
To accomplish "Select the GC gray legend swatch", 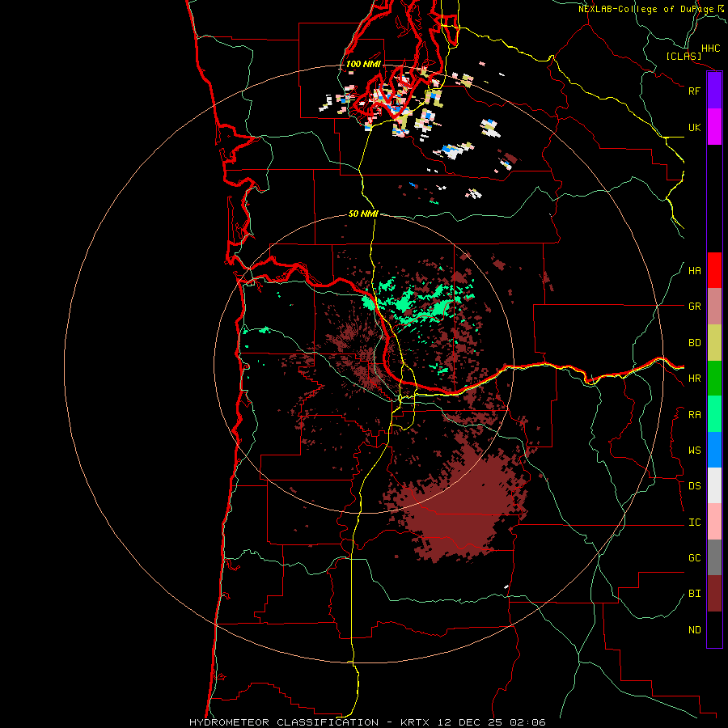I will (714, 557).
